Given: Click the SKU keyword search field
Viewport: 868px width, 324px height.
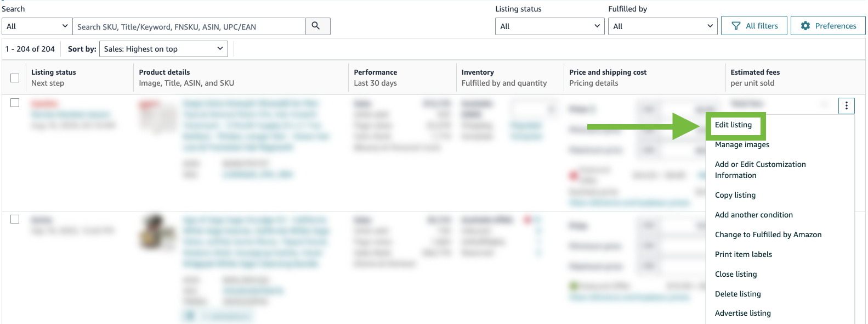Looking at the screenshot, I should coord(189,26).
